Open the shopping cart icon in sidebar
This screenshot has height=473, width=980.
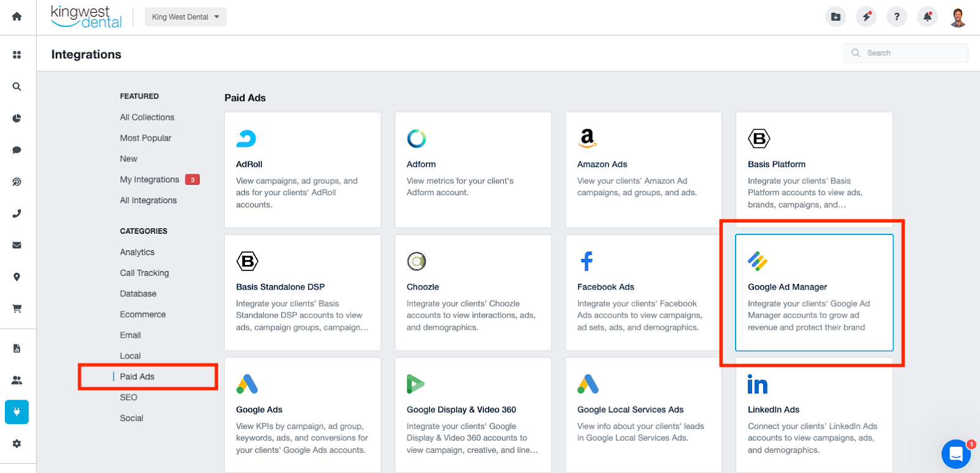(17, 309)
